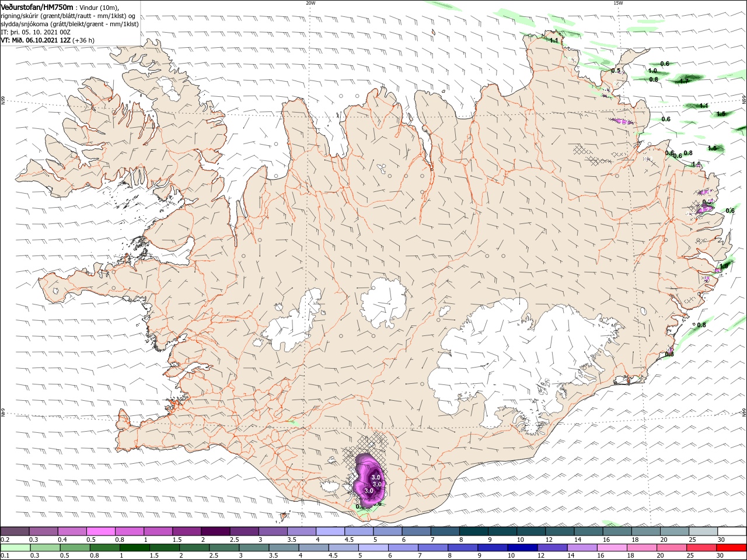Click the lower legend label 0.1
Screen dimensions: 747x560
(x=5, y=556)
